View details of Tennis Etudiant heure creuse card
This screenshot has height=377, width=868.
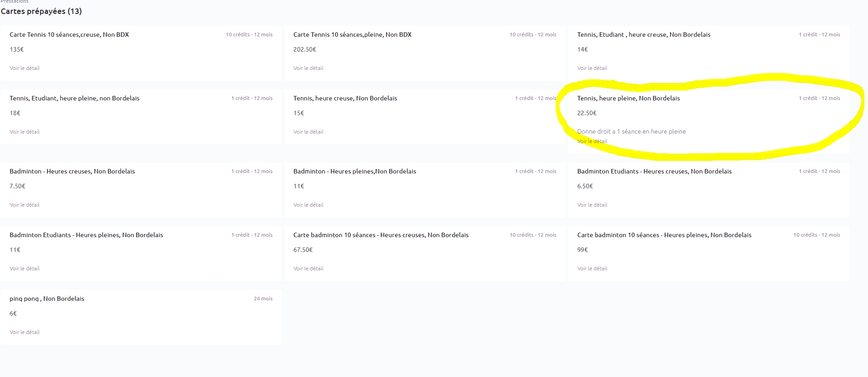click(592, 68)
